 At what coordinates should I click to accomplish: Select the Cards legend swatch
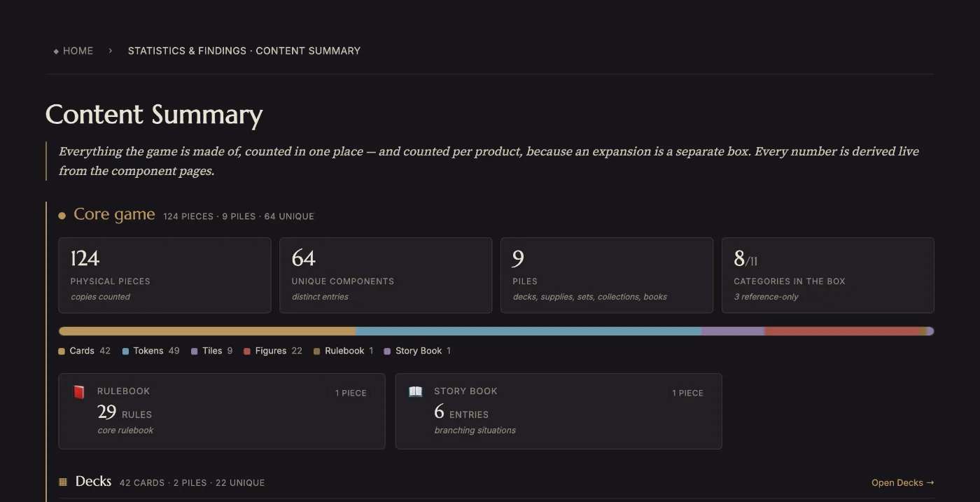pos(62,351)
